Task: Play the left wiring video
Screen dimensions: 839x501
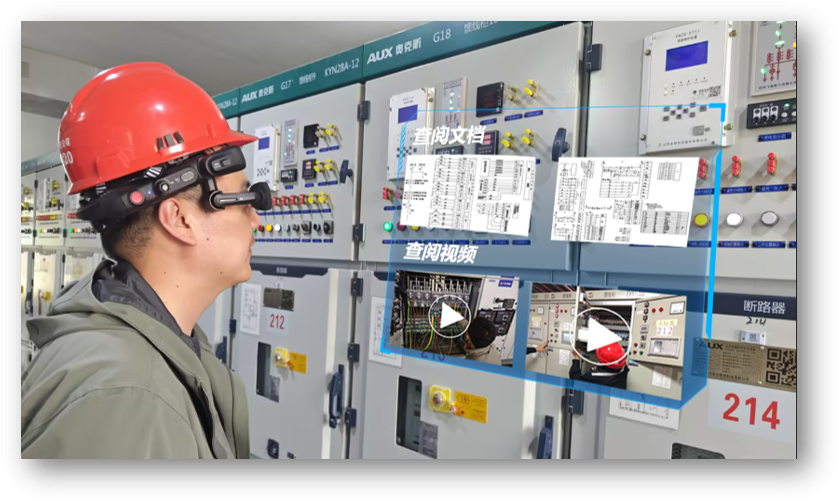Action: [x=449, y=318]
